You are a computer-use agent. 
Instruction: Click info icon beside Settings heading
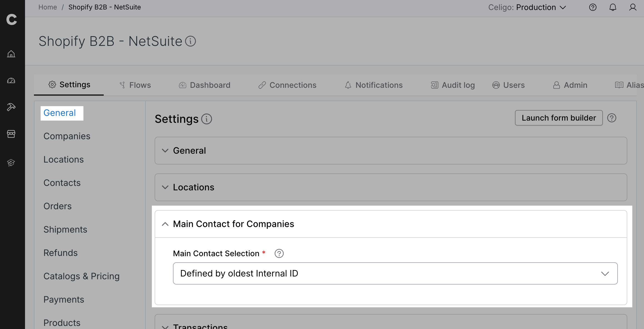click(207, 119)
